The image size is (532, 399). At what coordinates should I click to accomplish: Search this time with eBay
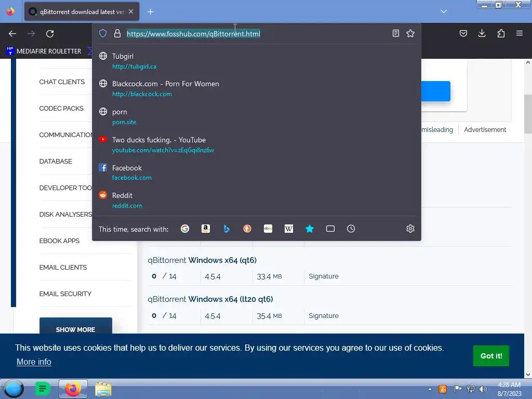pyautogui.click(x=268, y=229)
